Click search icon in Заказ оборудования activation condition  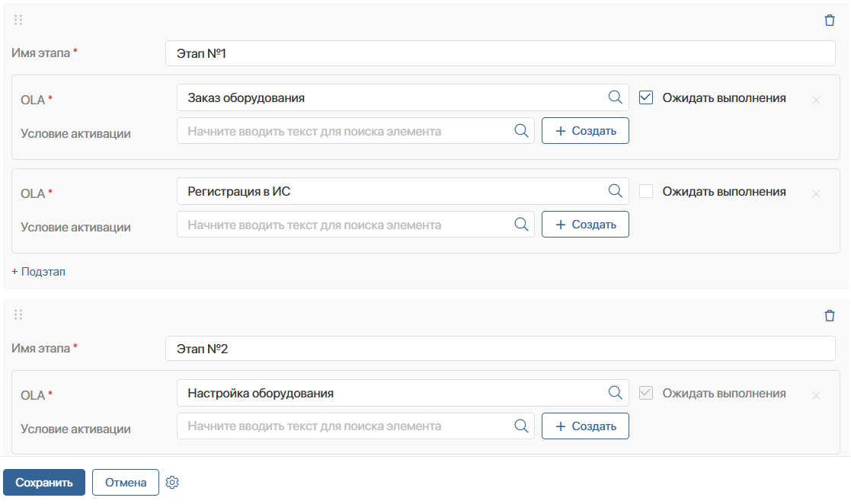(521, 131)
